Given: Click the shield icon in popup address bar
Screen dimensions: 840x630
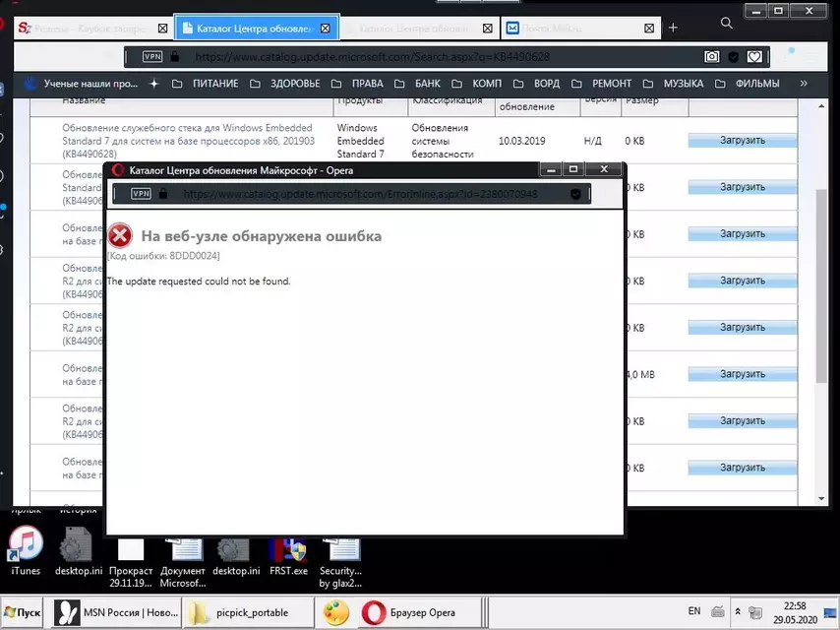Looking at the screenshot, I should click(x=575, y=194).
